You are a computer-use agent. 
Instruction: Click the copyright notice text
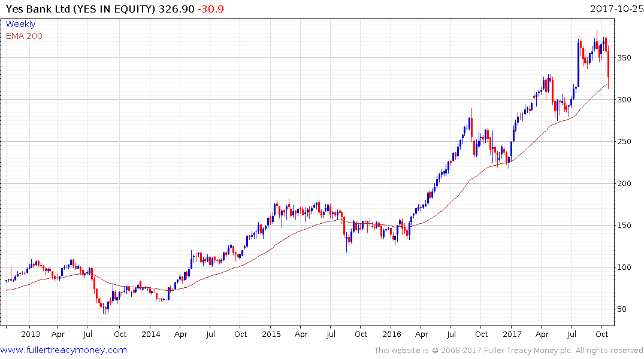pos(509,351)
